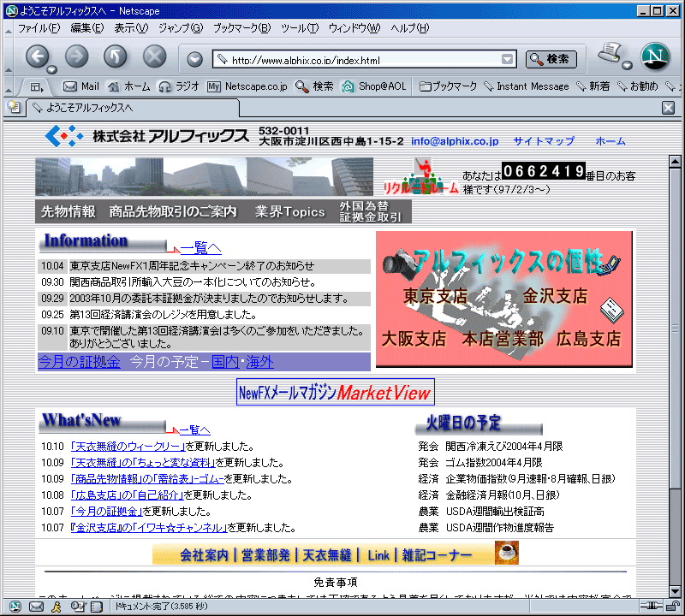The width and height of the screenshot is (685, 616).
Task: Open the print options dropdown arrow
Action: click(627, 66)
